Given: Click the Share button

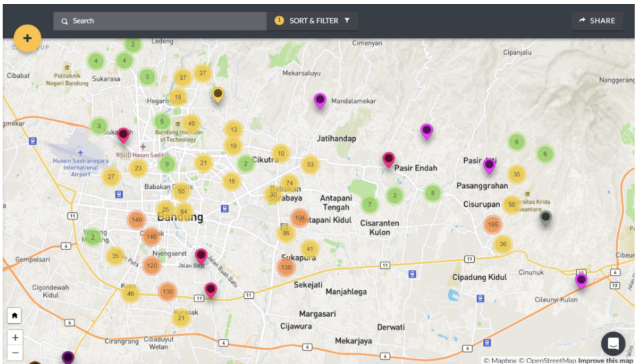Looking at the screenshot, I should click(597, 21).
